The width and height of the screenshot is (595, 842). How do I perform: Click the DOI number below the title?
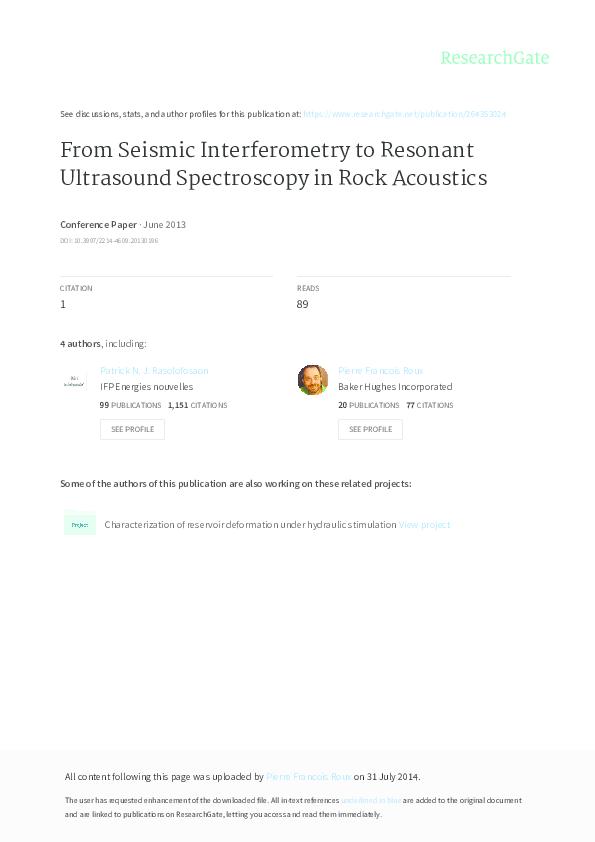110,240
